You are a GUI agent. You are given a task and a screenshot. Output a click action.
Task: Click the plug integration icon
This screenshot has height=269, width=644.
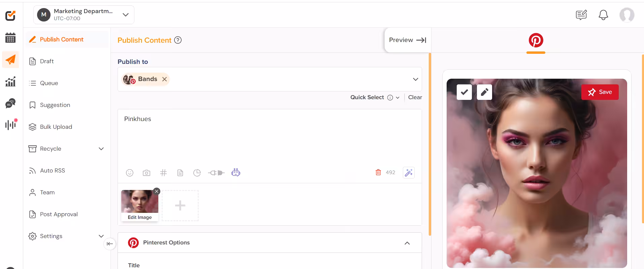pos(216,173)
